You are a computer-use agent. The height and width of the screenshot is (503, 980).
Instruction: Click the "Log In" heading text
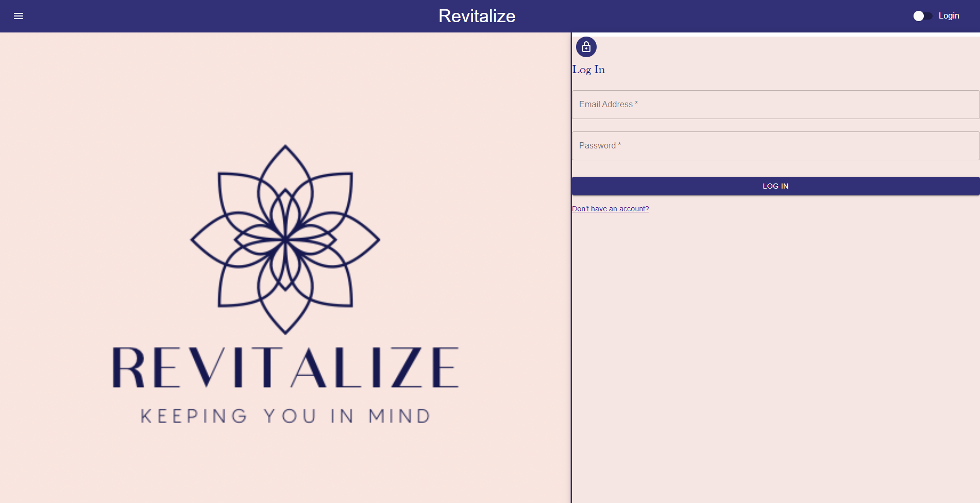pos(588,70)
